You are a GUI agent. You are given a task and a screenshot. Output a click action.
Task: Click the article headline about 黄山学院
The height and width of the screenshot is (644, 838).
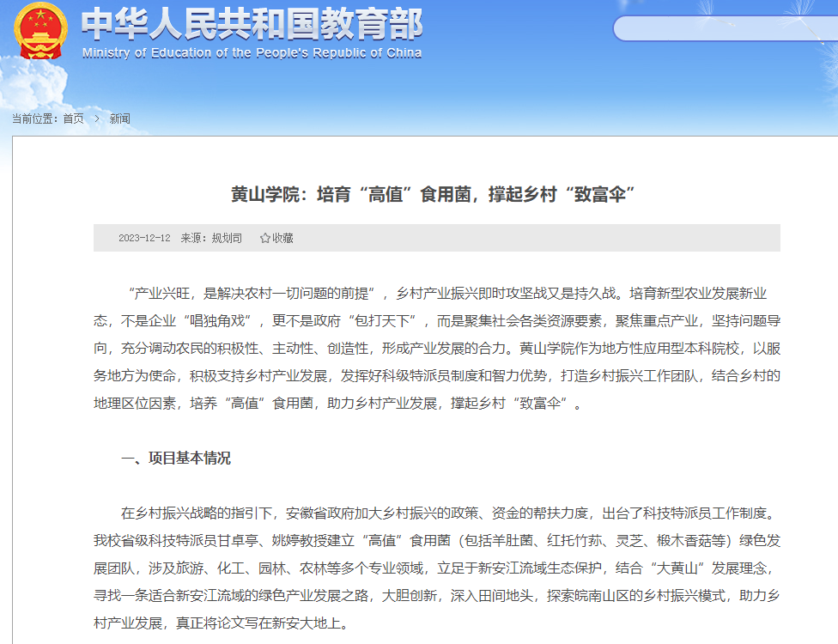coord(437,193)
